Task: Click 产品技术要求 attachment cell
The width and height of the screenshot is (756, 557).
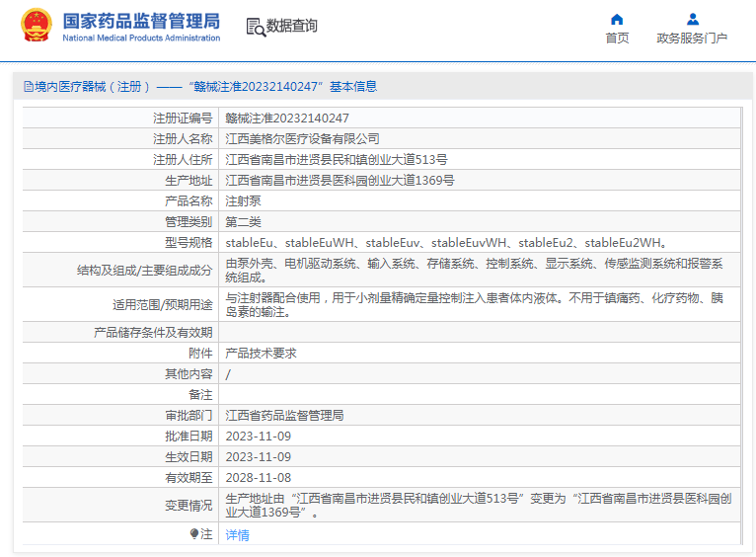Action: pyautogui.click(x=480, y=353)
